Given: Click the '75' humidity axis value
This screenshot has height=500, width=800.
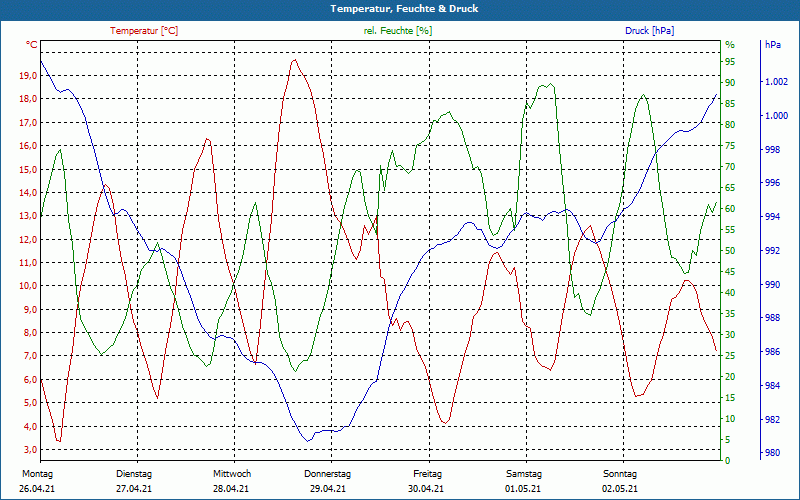Looking at the screenshot, I should point(730,146).
